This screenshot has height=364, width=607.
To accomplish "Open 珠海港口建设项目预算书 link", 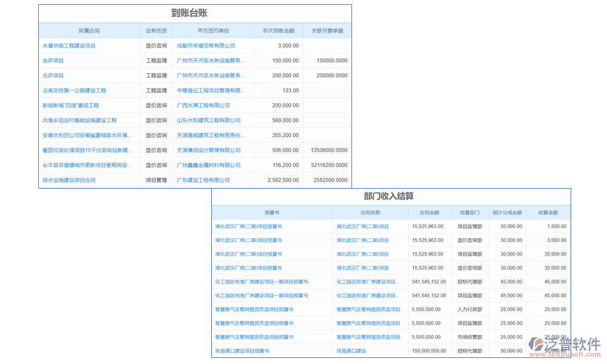I will pyautogui.click(x=242, y=351).
